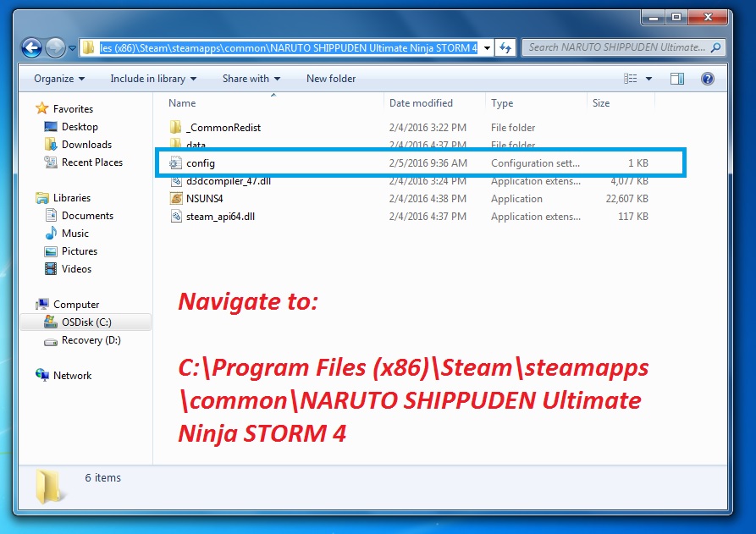
Task: Click the Computer icon
Action: 42,304
